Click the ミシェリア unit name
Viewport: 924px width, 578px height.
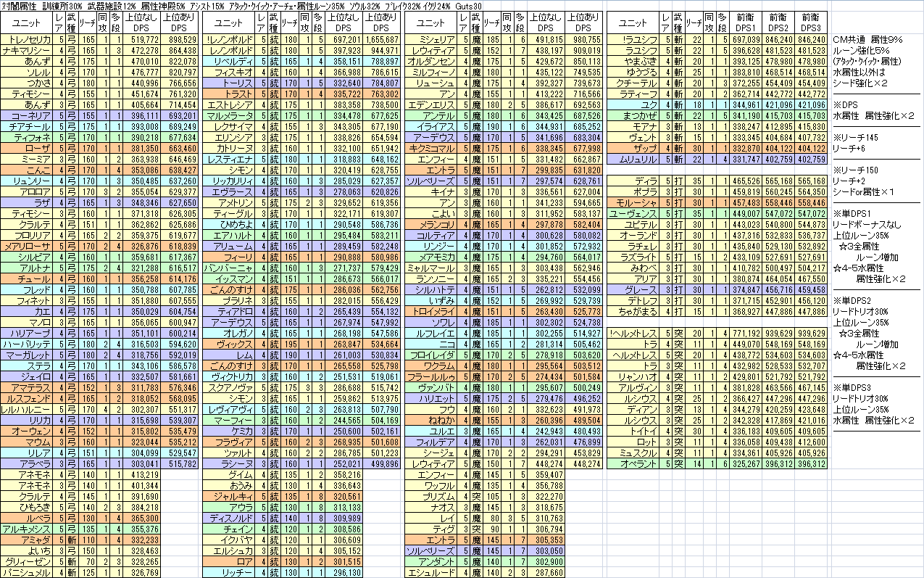(x=432, y=38)
